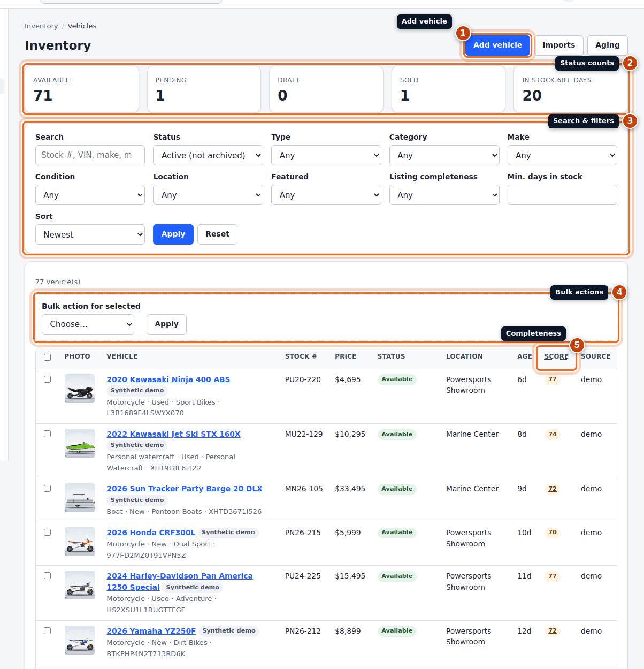Click score 74 for Jet Ski row
The width and height of the screenshot is (644, 669).
point(553,435)
